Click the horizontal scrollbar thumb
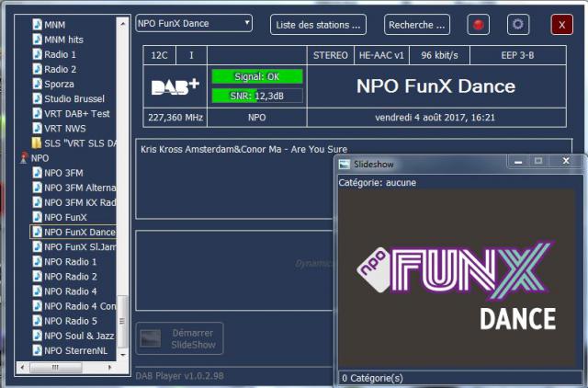 tap(55, 367)
